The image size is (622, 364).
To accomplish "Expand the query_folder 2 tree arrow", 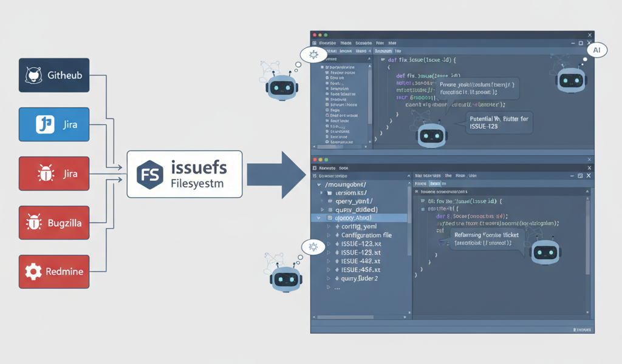I will pos(329,278).
